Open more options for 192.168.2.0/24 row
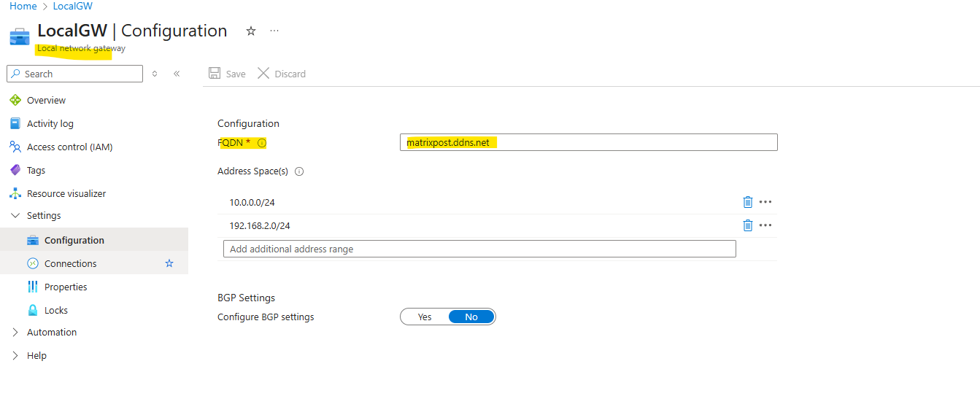980x407 pixels. pos(765,225)
